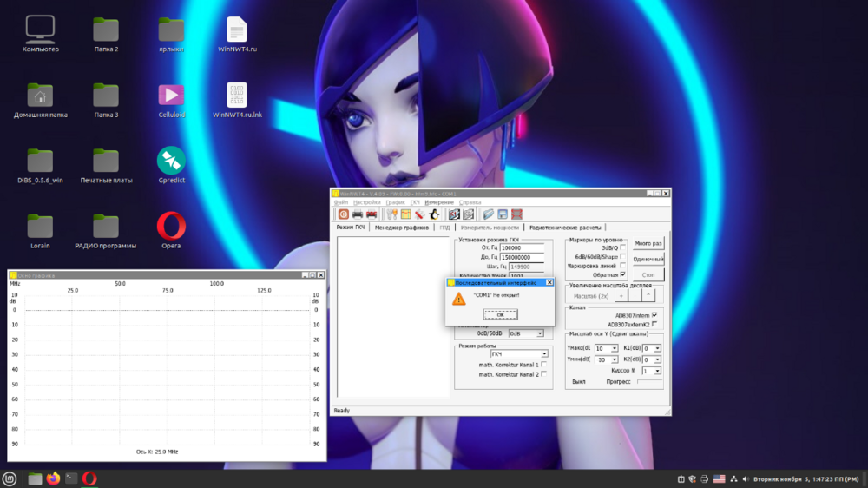Click the printer icon in WinNWT4 toolbar
868x488 pixels.
(358, 214)
